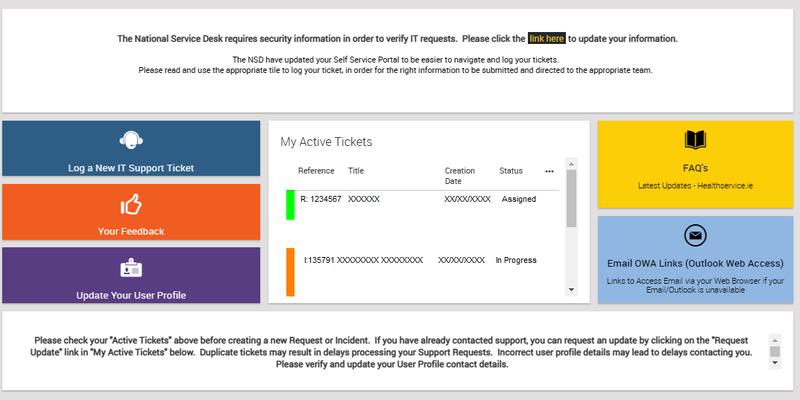Click the envelope icon on the Email OWA tile
Screen dimensions: 800x400
[695, 236]
